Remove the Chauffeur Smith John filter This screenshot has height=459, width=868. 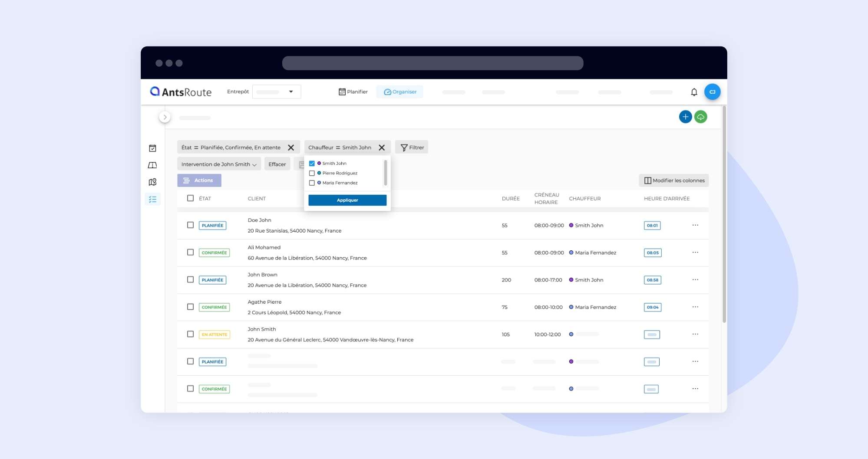click(x=382, y=148)
